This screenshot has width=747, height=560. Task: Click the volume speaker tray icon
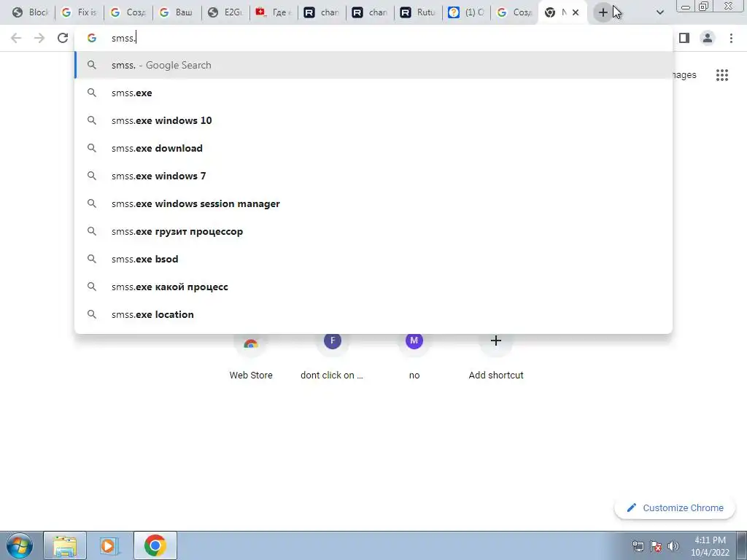point(673,546)
